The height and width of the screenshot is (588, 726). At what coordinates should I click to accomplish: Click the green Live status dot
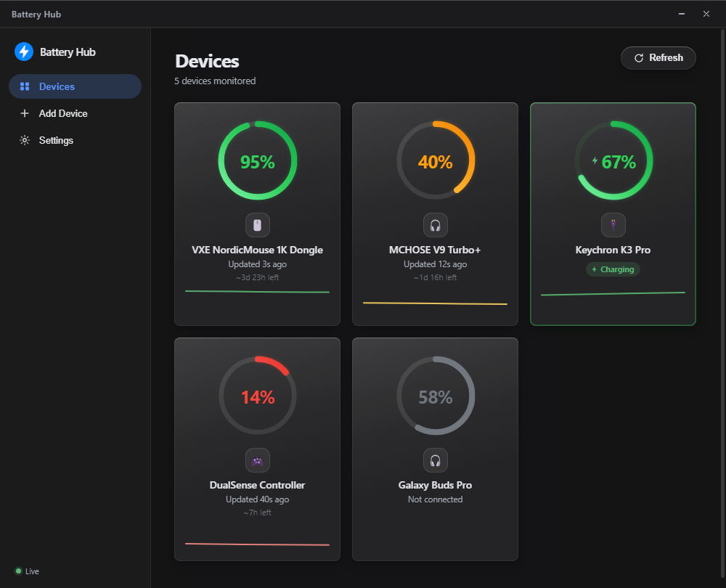[19, 571]
